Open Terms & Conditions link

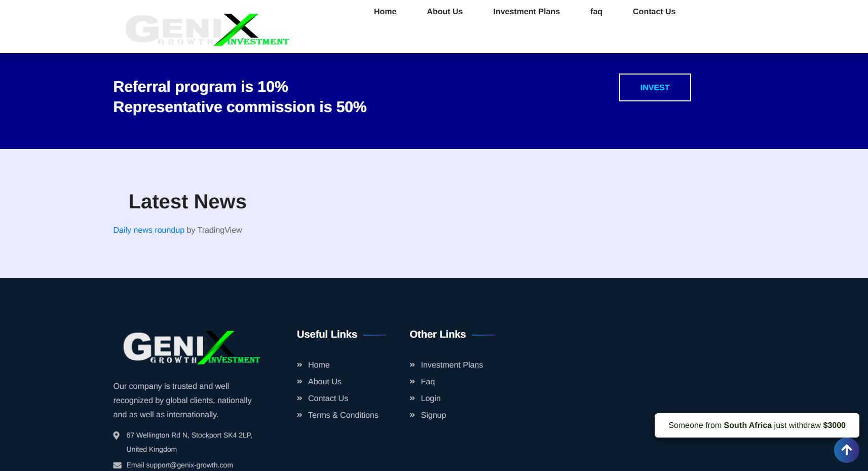point(343,415)
